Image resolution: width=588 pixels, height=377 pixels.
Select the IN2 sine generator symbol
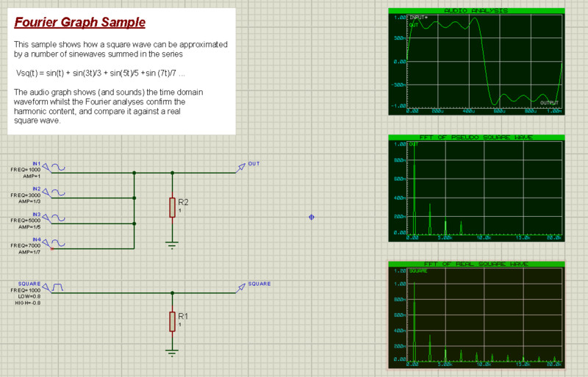(57, 193)
